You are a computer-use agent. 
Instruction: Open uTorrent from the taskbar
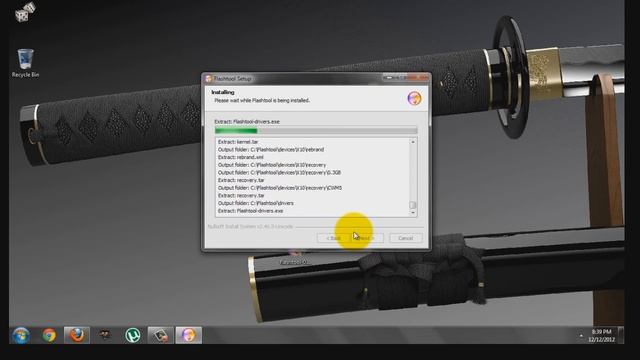click(x=133, y=335)
